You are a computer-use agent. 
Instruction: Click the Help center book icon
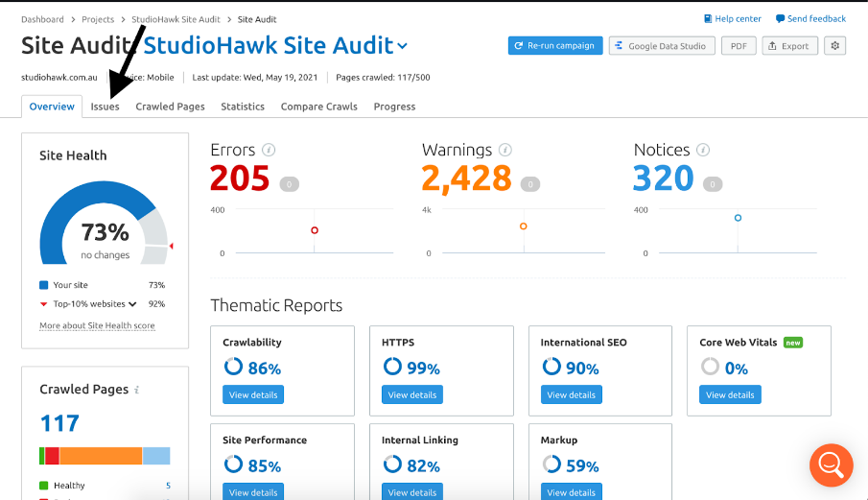[x=708, y=19]
